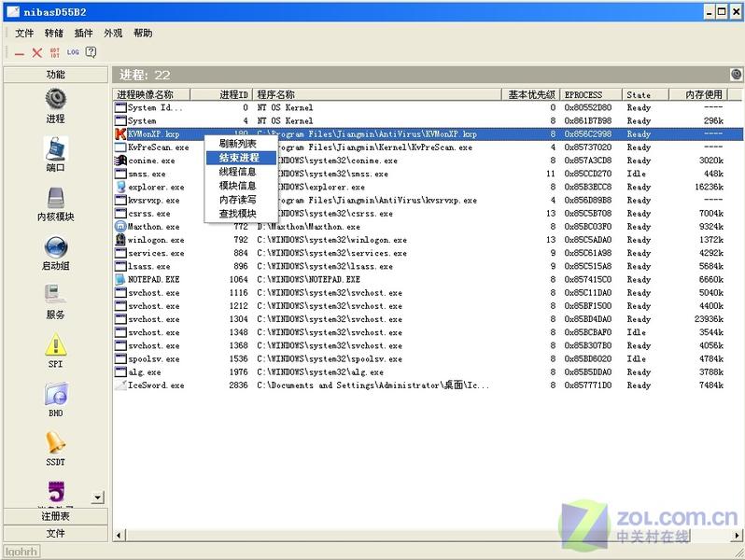Expand sidebar with the small down arrow
This screenshot has width=745, height=560.
pyautogui.click(x=97, y=497)
